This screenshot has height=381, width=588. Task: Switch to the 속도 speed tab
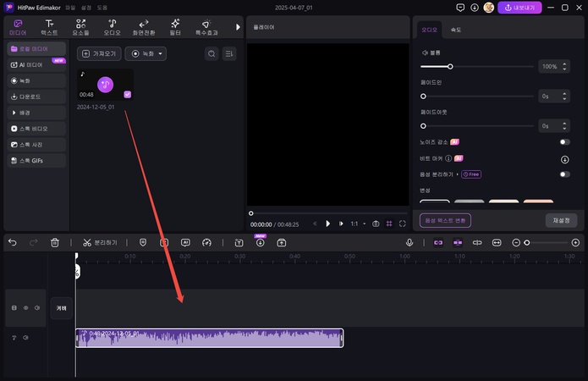pos(457,30)
